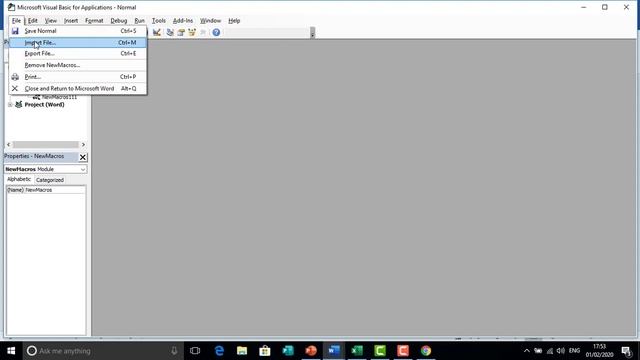Click right arrow of project explorer scrollbar
640x360 pixels.
[x=83, y=144]
